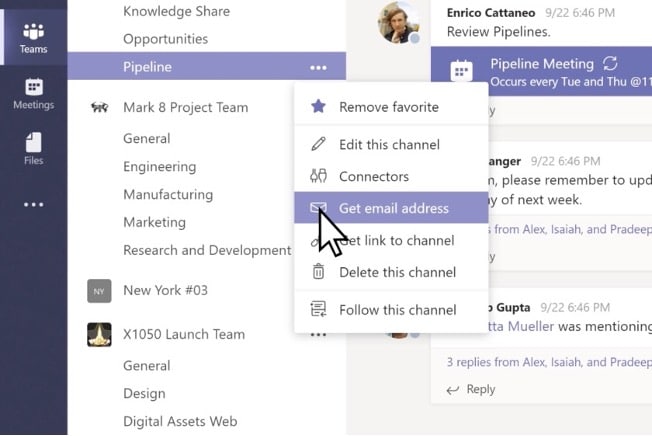Open X1050 Launch Team more options ellipsis
The image size is (652, 436).
(318, 335)
